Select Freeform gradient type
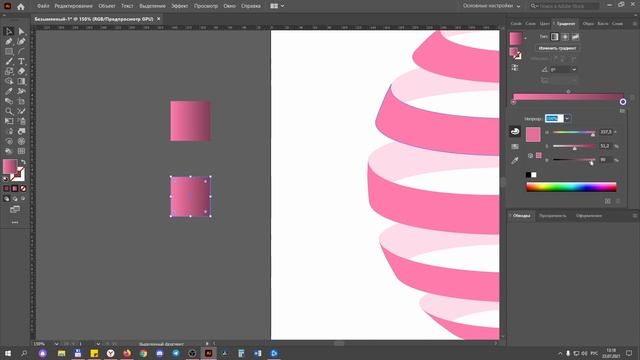The height and width of the screenshot is (360, 640). [x=576, y=37]
